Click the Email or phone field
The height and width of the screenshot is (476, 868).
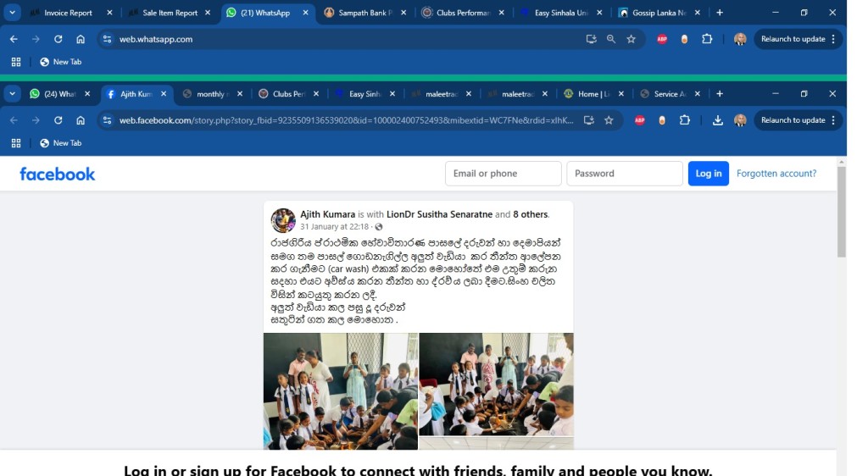pyautogui.click(x=504, y=174)
